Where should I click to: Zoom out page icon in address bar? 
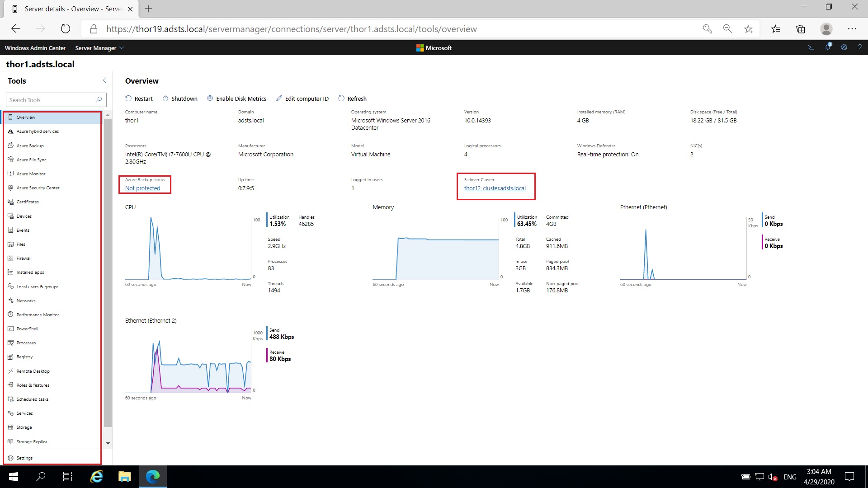pos(727,29)
